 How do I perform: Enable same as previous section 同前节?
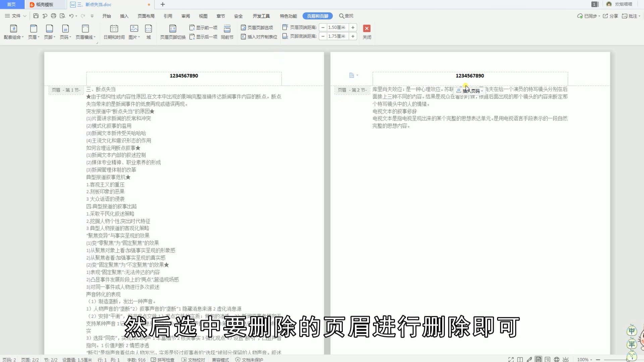tap(227, 32)
